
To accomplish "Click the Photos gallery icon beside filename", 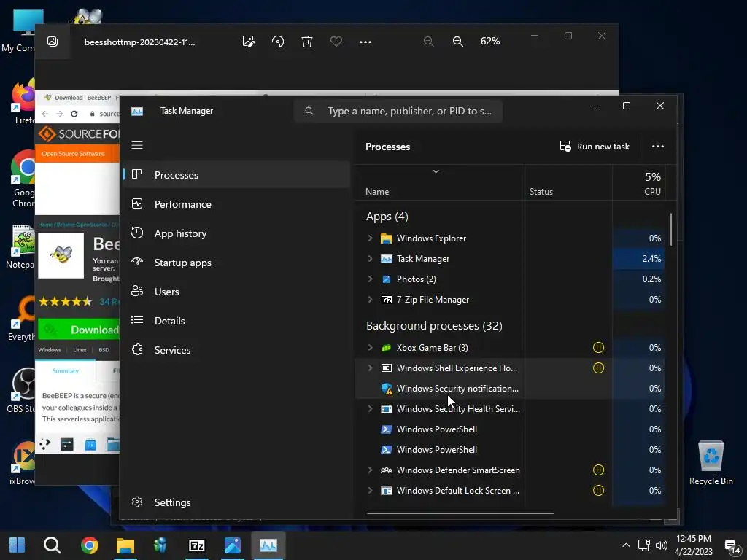I will pyautogui.click(x=53, y=42).
